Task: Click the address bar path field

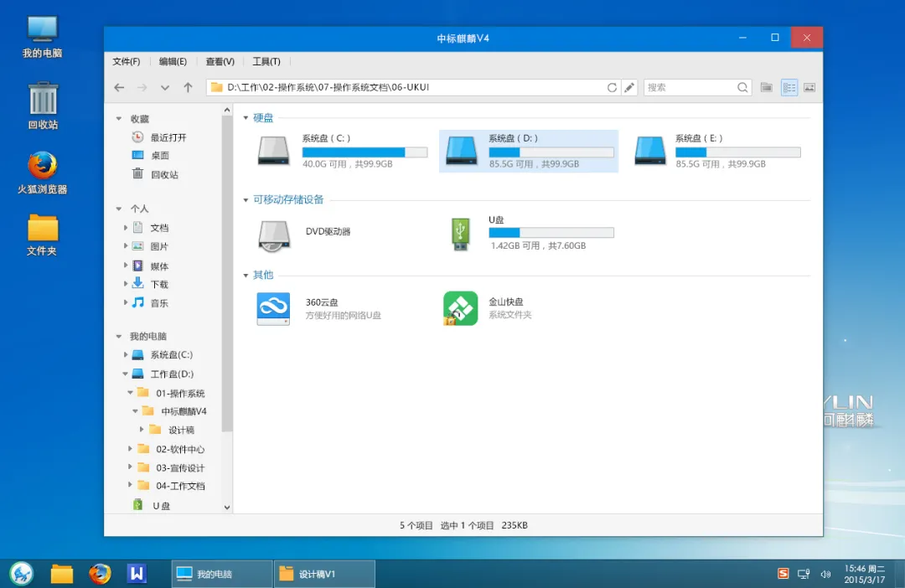Action: tap(412, 88)
